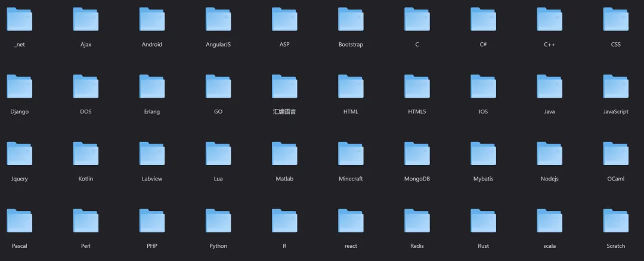Viewport: 644px width, 261px height.
Task: Open the Ajax folder
Action: tap(86, 19)
